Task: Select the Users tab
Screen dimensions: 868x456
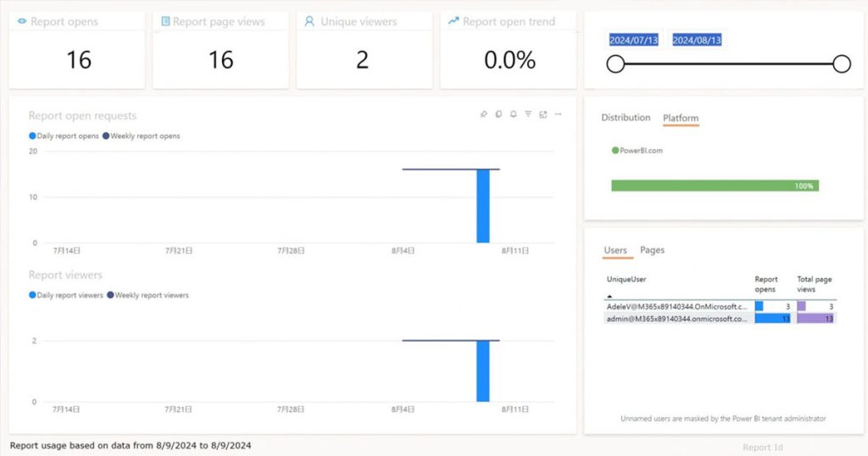Action: pyautogui.click(x=615, y=250)
